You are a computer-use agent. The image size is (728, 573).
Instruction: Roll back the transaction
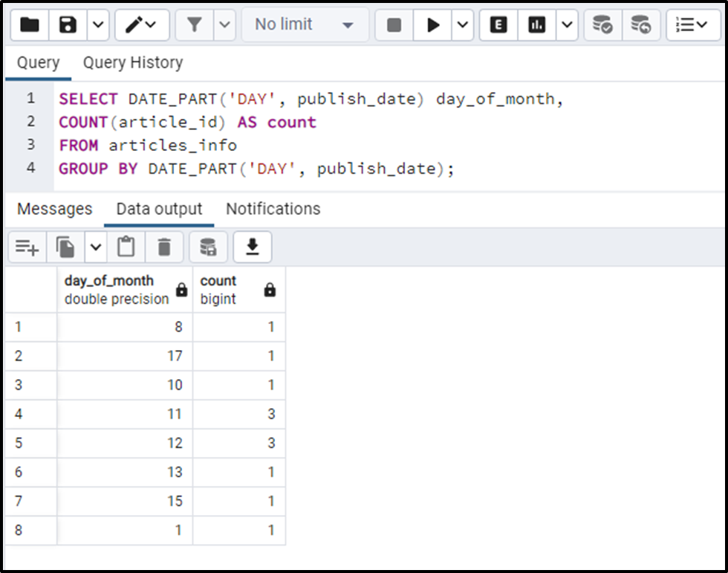click(x=641, y=25)
